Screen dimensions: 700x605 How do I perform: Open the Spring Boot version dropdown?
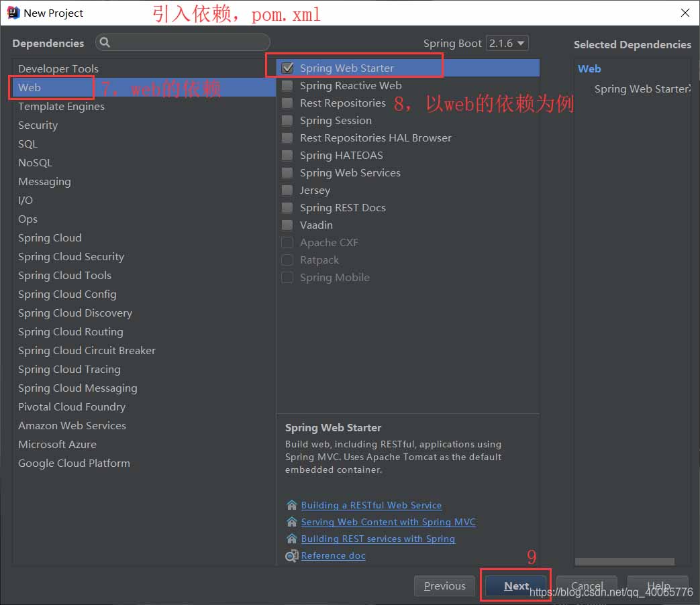coord(507,44)
